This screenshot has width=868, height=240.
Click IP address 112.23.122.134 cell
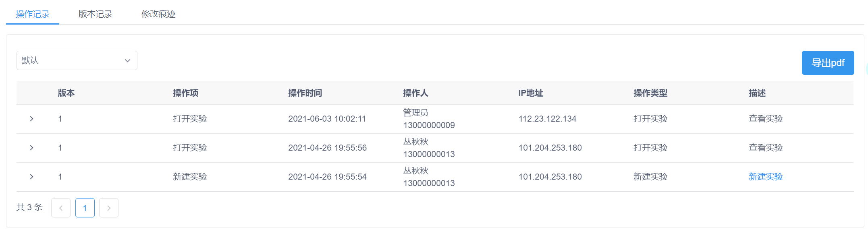click(x=547, y=119)
